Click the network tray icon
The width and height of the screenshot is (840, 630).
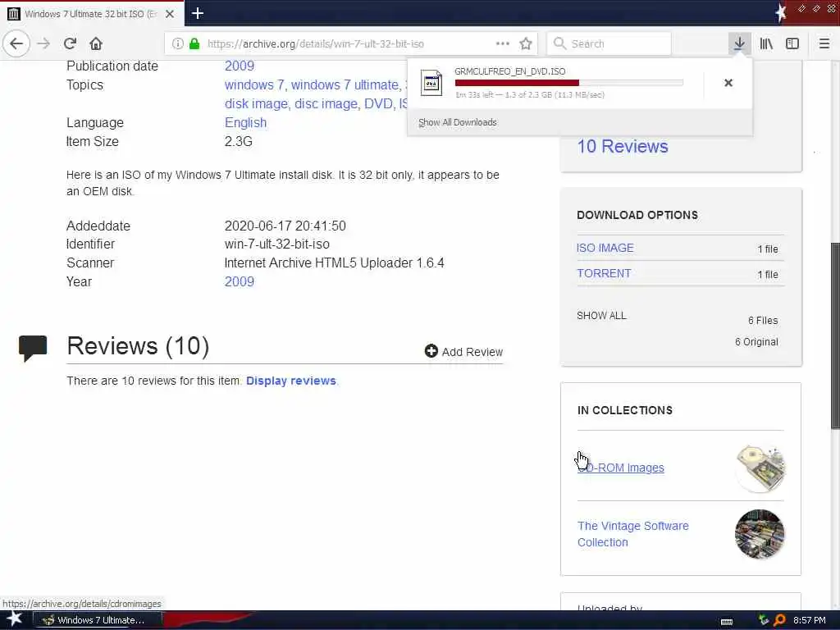pyautogui.click(x=764, y=620)
